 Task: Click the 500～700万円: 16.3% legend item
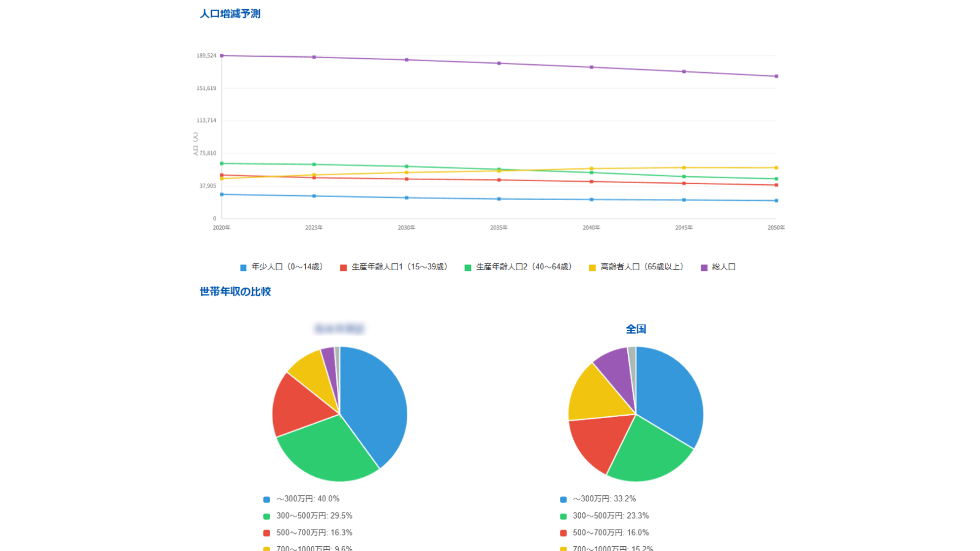coord(314,533)
